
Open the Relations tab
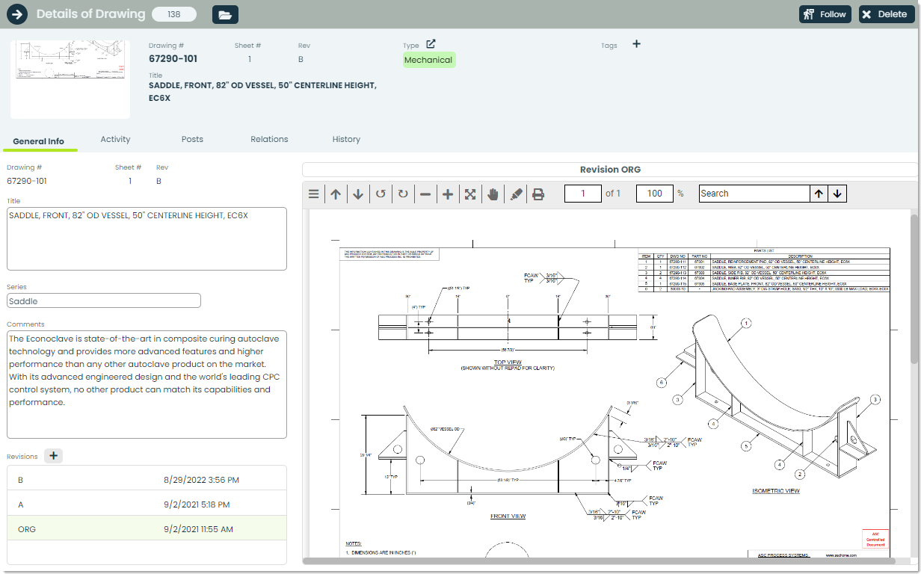[269, 139]
